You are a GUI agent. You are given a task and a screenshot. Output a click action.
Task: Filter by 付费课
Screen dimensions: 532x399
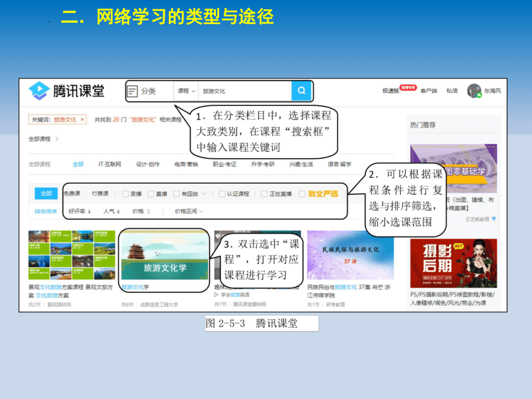point(100,194)
